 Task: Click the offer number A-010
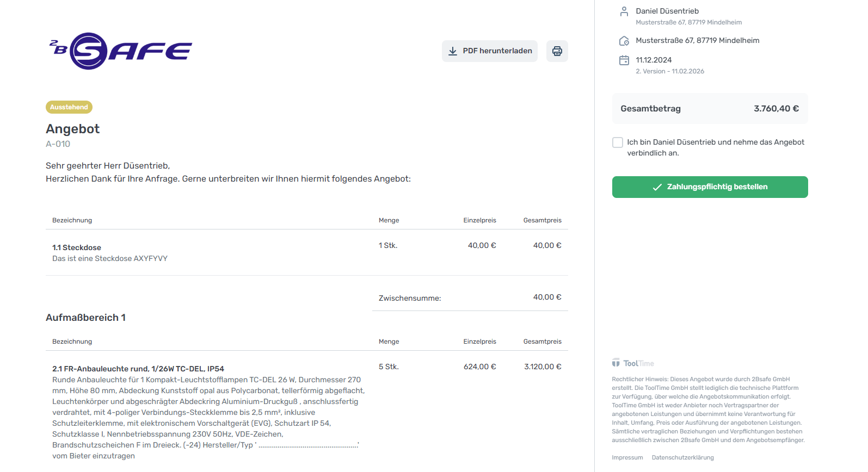tap(58, 144)
